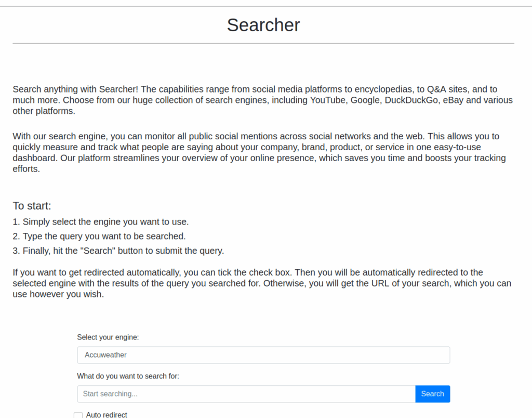Click the "To start:" heading

pos(32,206)
